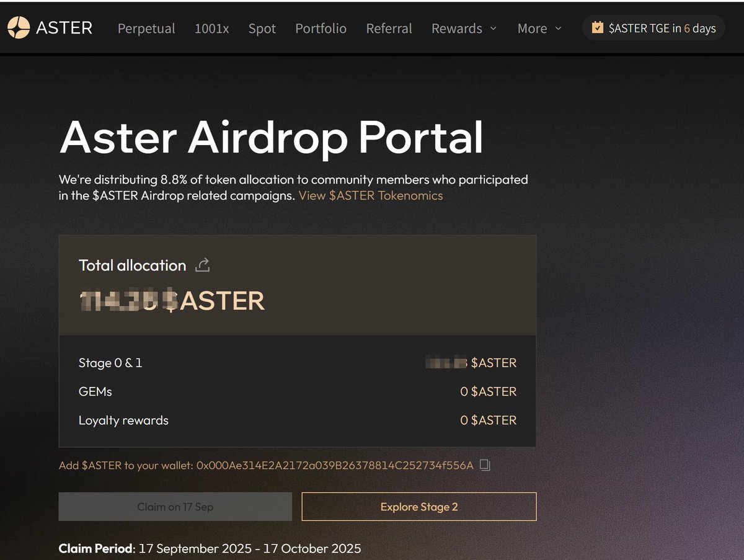Click the ASTER brand name
Viewport: 744px width, 560px height.
pos(64,28)
